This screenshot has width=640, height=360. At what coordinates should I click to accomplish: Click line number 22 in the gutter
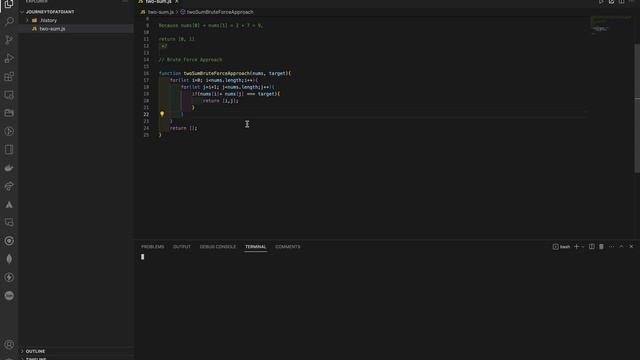(x=146, y=115)
